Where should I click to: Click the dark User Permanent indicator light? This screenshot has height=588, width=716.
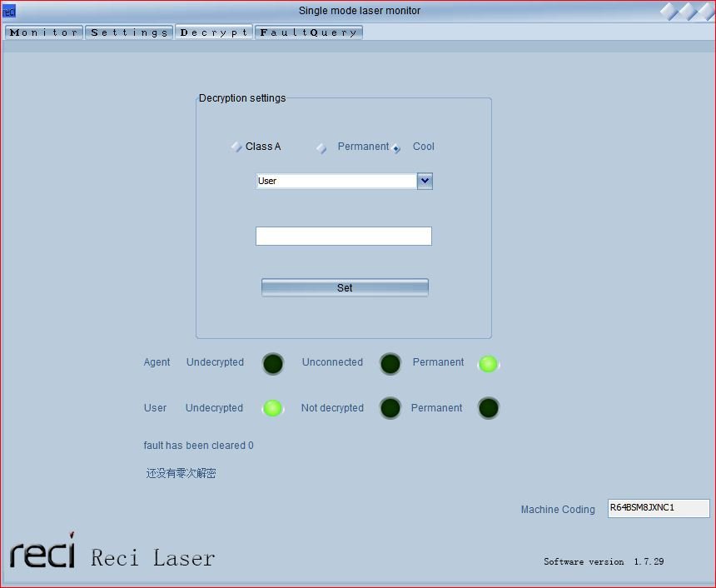click(489, 408)
